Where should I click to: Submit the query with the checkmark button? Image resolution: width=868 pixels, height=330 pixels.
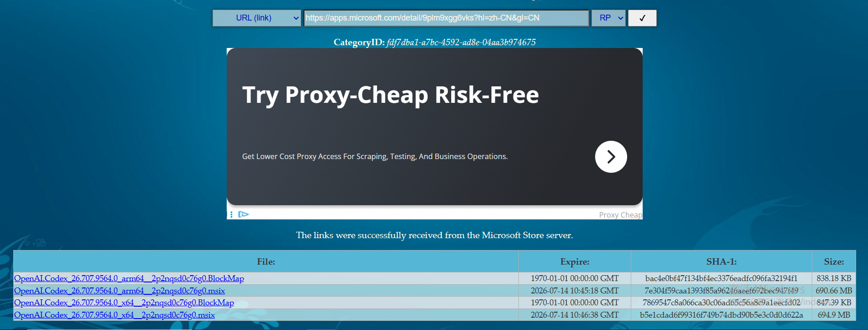[642, 18]
